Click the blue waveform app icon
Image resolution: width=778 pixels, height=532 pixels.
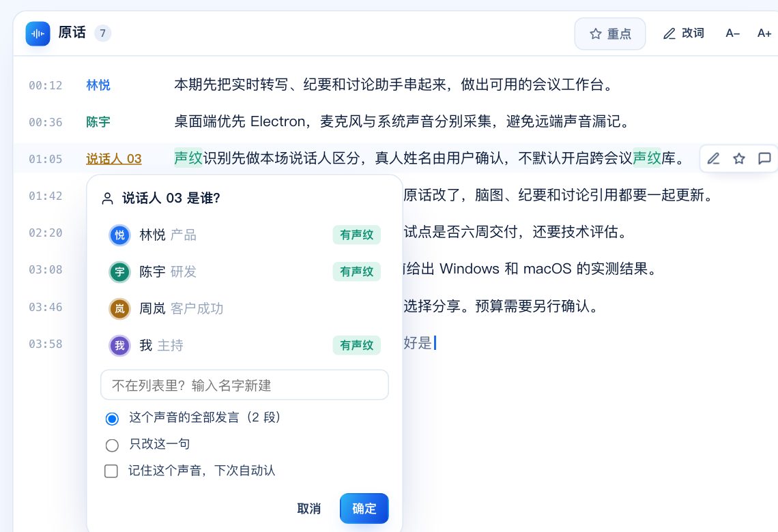pos(38,33)
